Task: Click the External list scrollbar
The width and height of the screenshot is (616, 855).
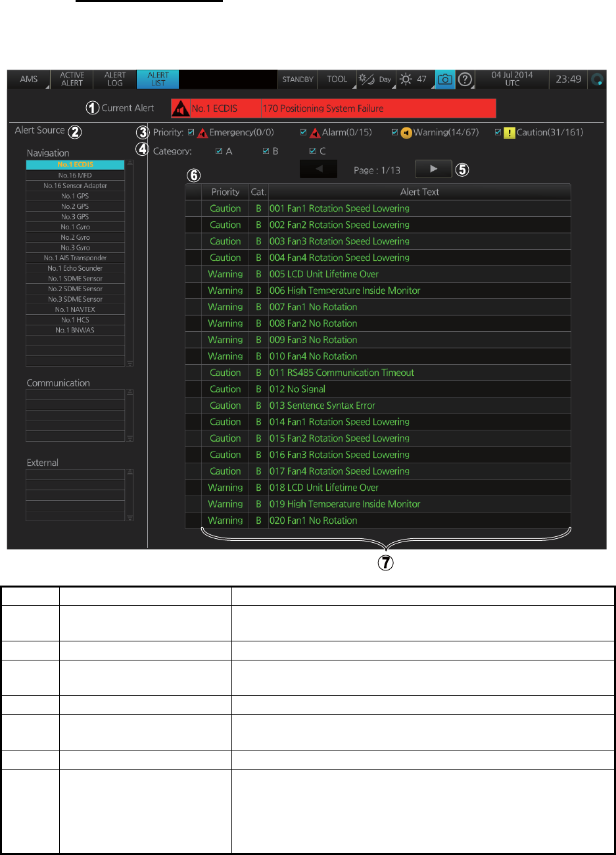Action: tap(130, 496)
